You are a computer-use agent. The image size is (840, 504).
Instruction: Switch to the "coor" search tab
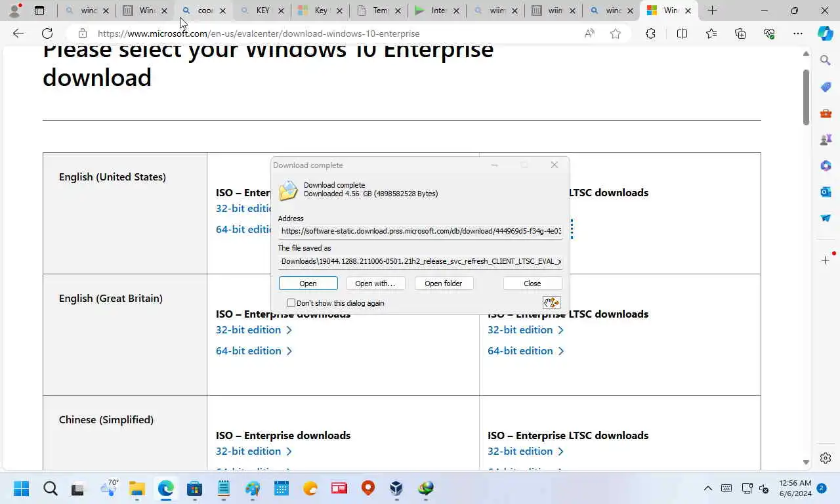coord(204,10)
